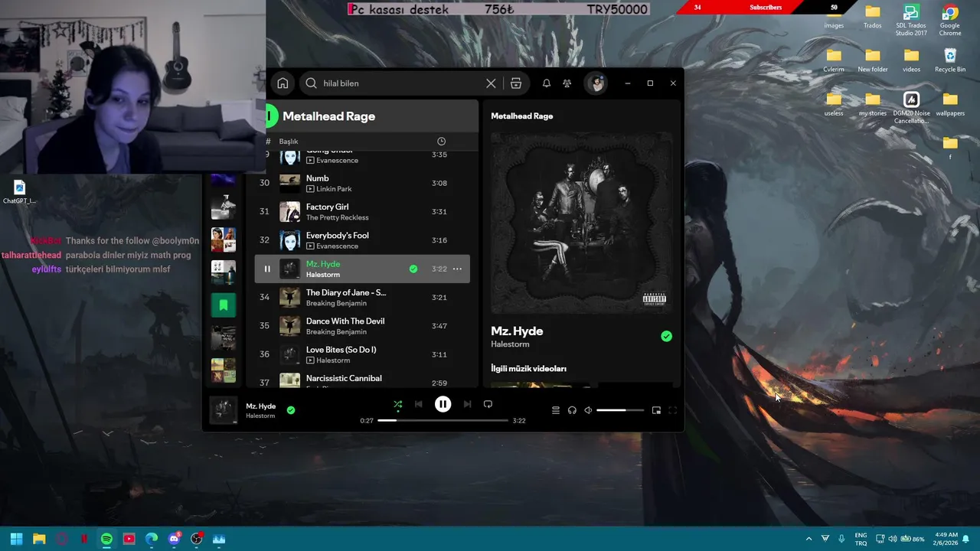Open File Explorer from the taskbar

click(39, 539)
